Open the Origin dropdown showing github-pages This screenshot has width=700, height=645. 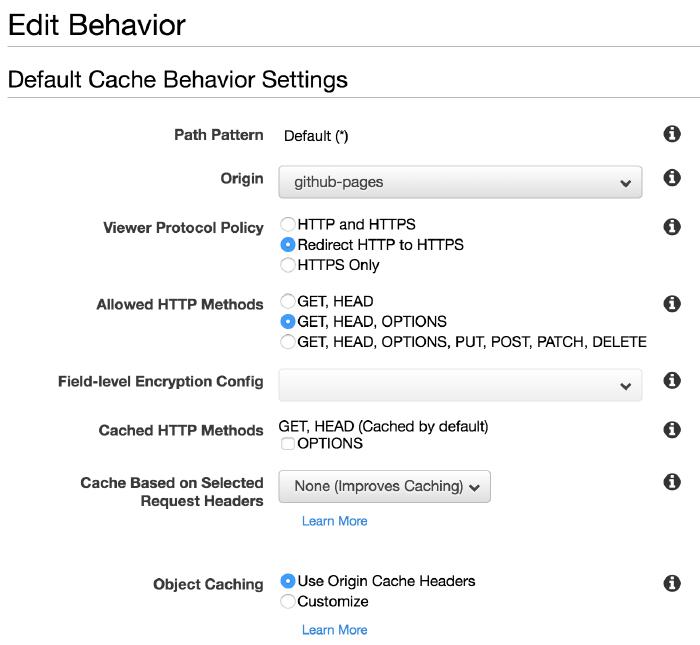tap(460, 182)
